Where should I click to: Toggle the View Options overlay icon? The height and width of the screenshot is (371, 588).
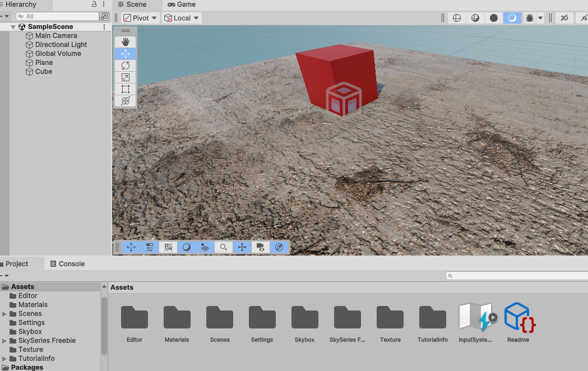click(x=205, y=247)
